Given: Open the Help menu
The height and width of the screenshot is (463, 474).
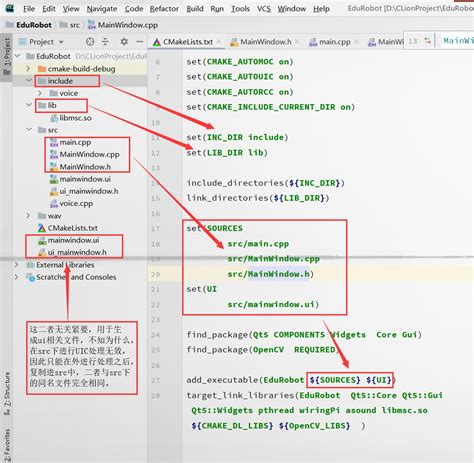Looking at the screenshot, I should tap(321, 9).
